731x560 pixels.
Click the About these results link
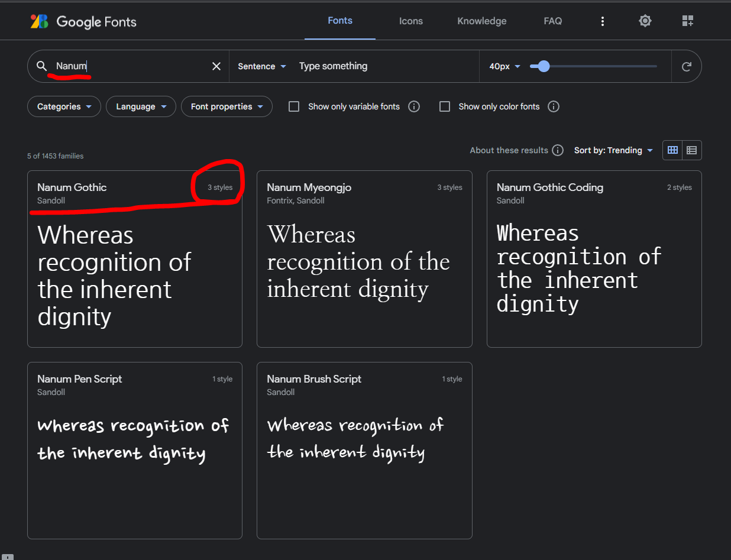click(509, 150)
